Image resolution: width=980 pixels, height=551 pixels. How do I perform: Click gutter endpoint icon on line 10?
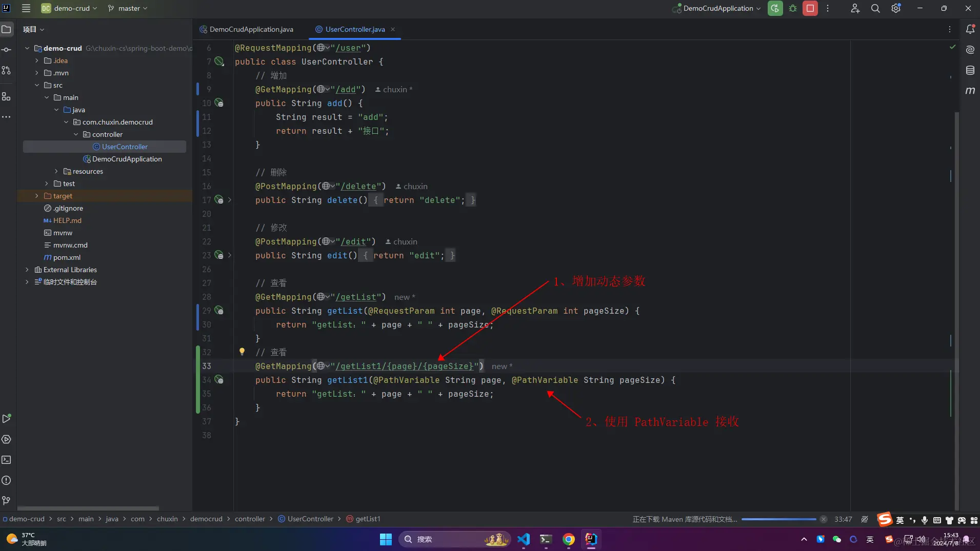[219, 103]
